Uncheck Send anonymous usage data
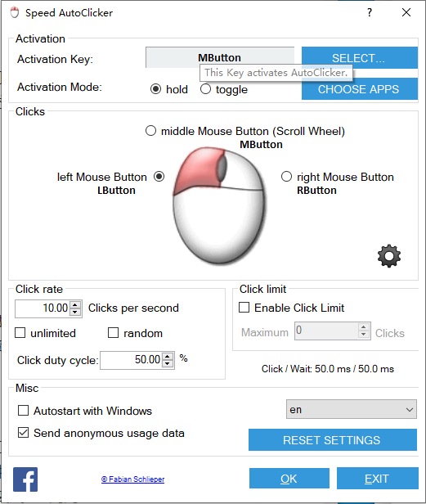This screenshot has height=504, width=426. 23,433
